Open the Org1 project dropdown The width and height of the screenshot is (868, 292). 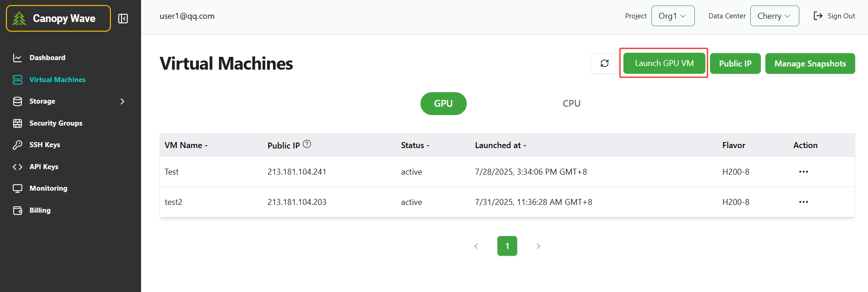click(x=672, y=16)
